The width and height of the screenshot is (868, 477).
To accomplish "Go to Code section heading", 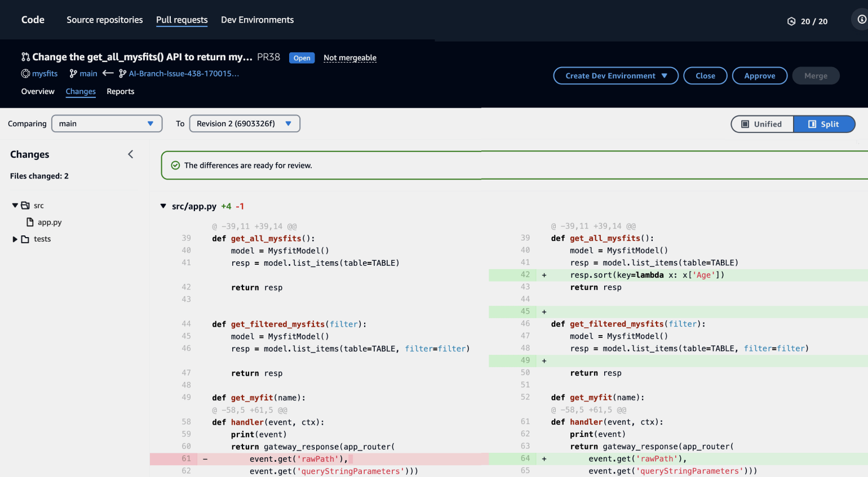I will tap(33, 20).
